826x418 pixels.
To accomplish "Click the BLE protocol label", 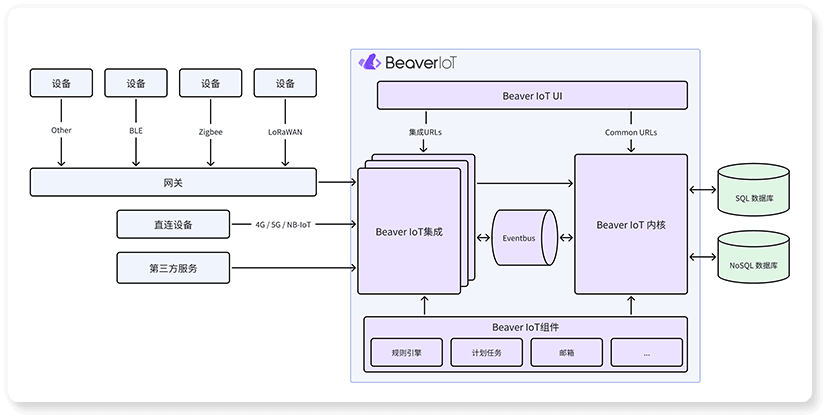I will [x=136, y=130].
